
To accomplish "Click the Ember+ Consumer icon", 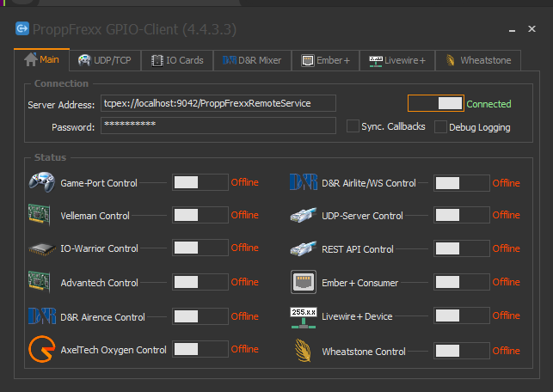I will pyautogui.click(x=304, y=282).
